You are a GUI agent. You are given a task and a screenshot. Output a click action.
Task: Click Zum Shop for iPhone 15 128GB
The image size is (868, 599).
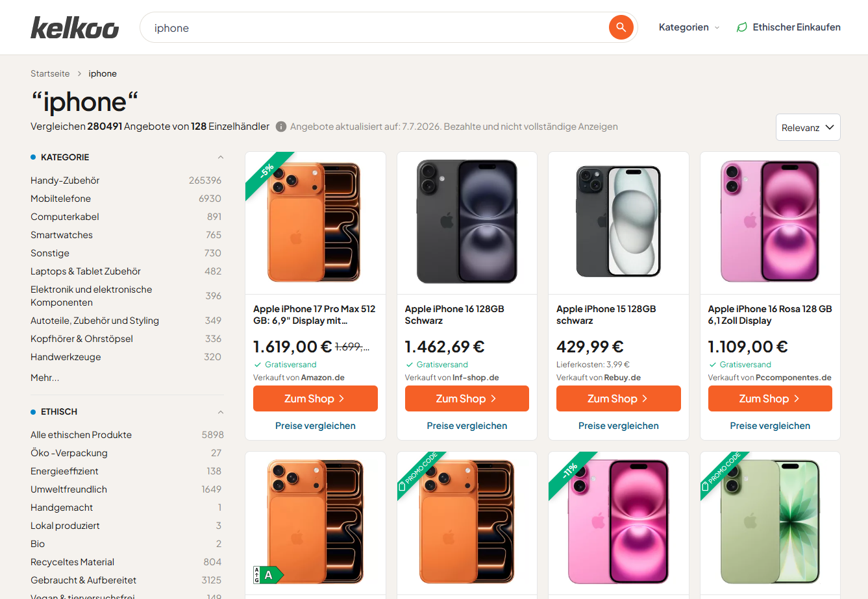[618, 398]
